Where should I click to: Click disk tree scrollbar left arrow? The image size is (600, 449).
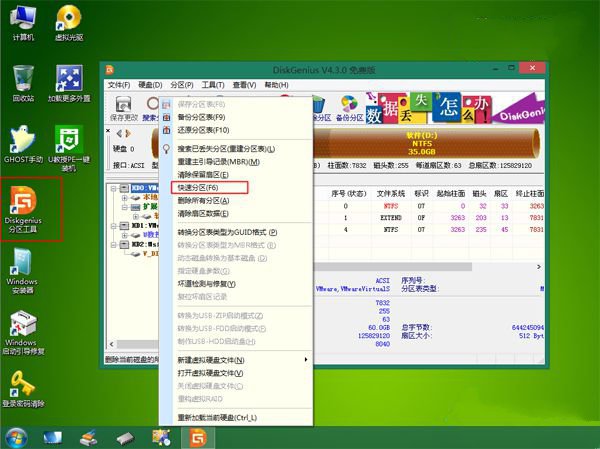(111, 344)
